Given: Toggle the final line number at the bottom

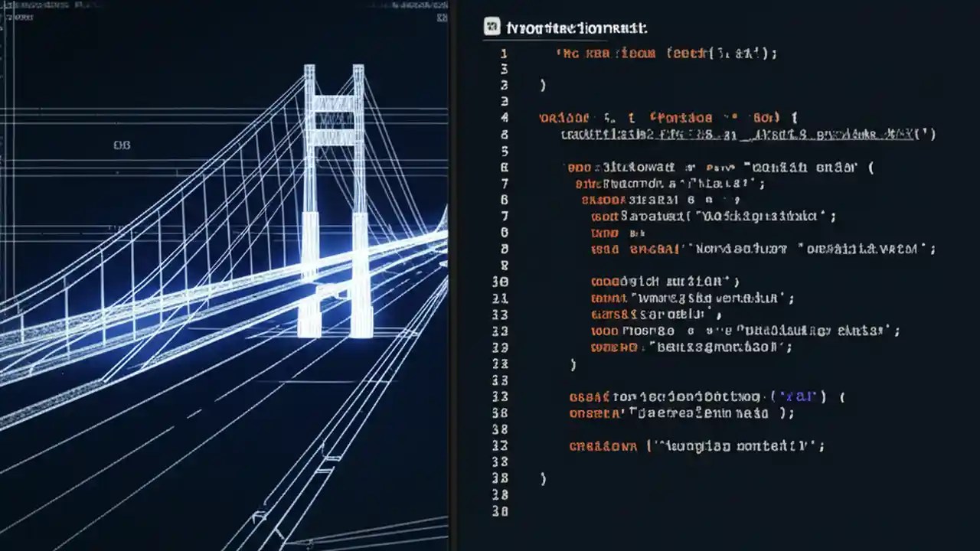Looking at the screenshot, I should [x=501, y=511].
